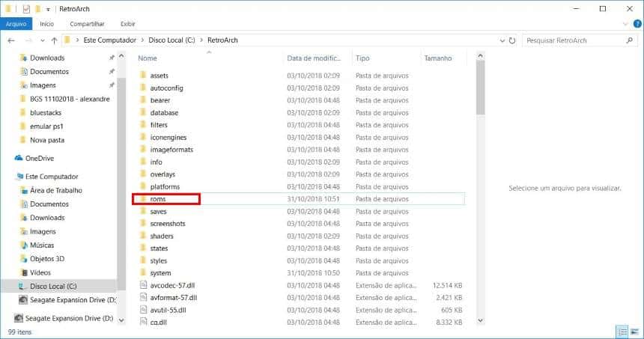Image resolution: width=644 pixels, height=339 pixels.
Task: Select the roms folder
Action: point(158,199)
